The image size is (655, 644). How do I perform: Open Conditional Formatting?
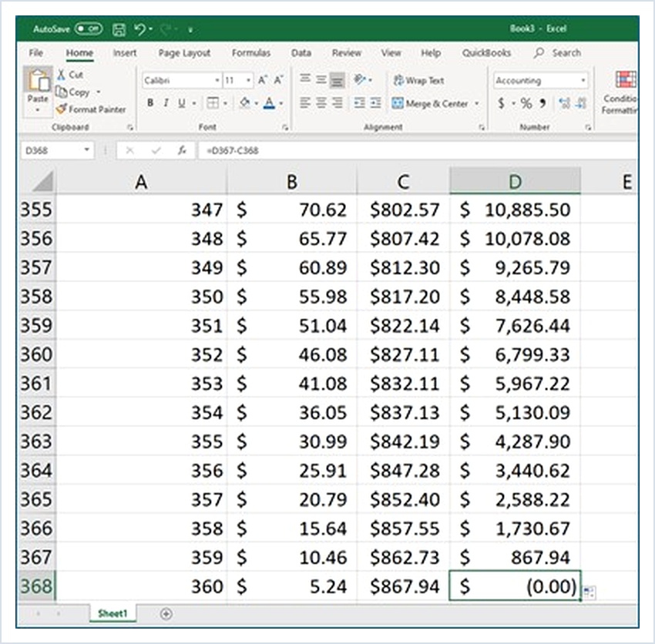tap(620, 92)
